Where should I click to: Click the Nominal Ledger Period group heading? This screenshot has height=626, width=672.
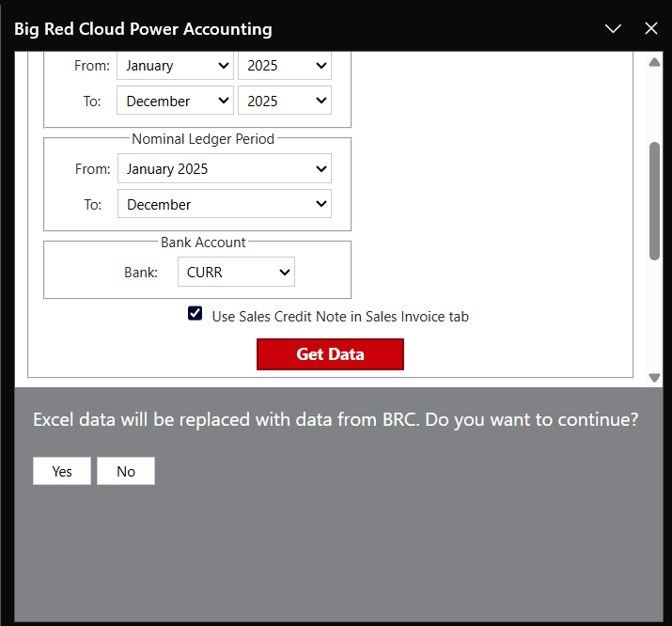point(203,139)
